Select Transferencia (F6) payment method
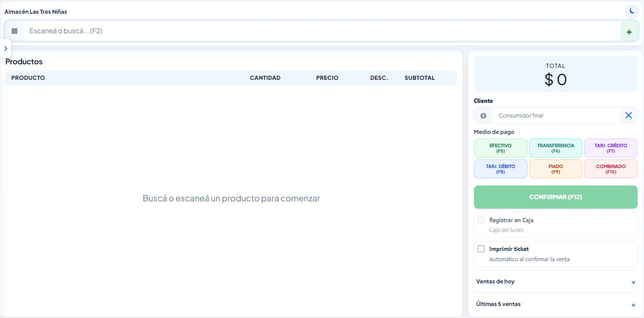The height and width of the screenshot is (318, 644). (556, 148)
